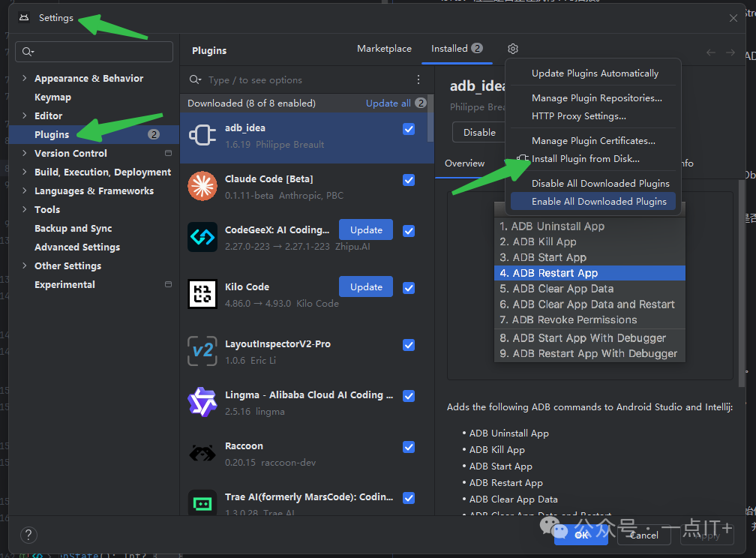
Task: Click the Lingma plugin icon
Action: tap(202, 402)
